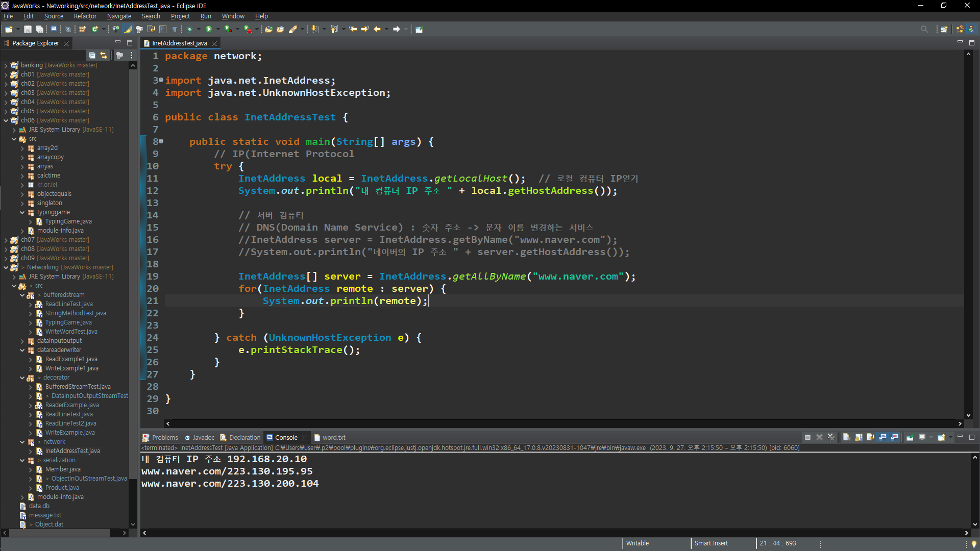Click the green Run button in toolbar
Screen dimensions: 980x551
click(209, 29)
